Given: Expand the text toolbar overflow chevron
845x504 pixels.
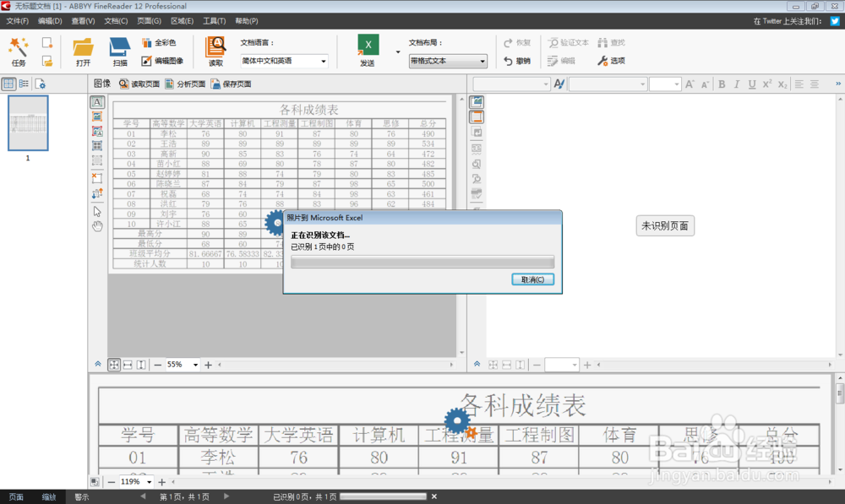Looking at the screenshot, I should [838, 84].
